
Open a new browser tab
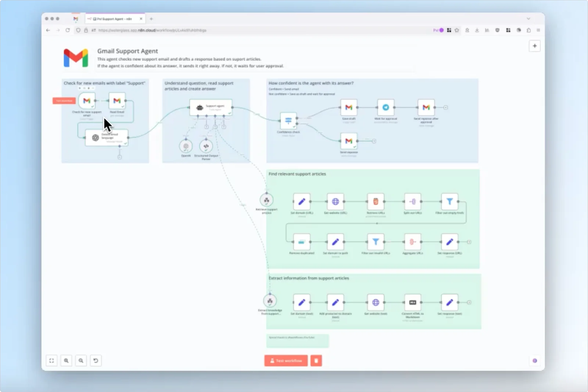coord(151,19)
